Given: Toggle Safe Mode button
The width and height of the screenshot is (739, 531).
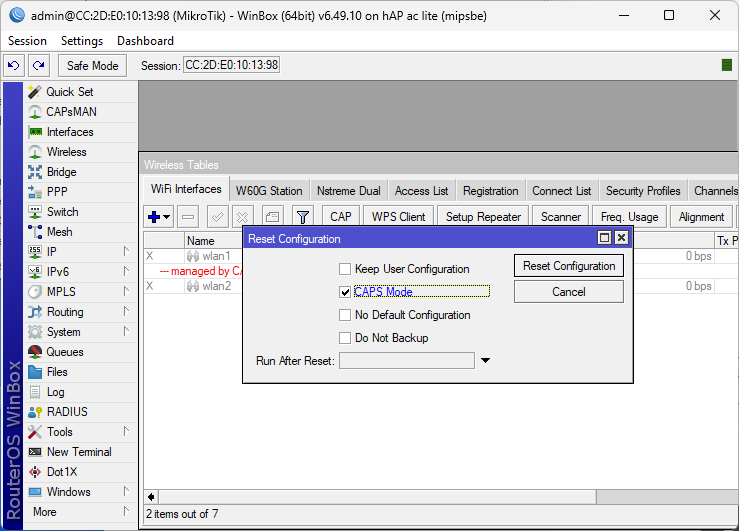Looking at the screenshot, I should pos(92,65).
